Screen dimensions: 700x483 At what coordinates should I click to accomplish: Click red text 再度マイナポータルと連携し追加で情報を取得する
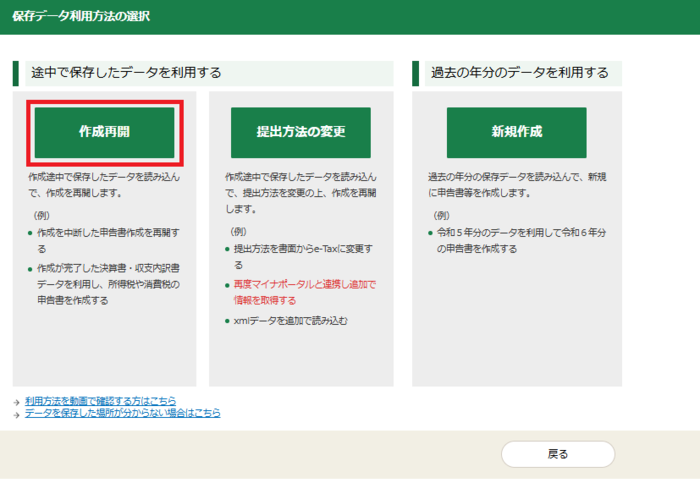(x=305, y=292)
